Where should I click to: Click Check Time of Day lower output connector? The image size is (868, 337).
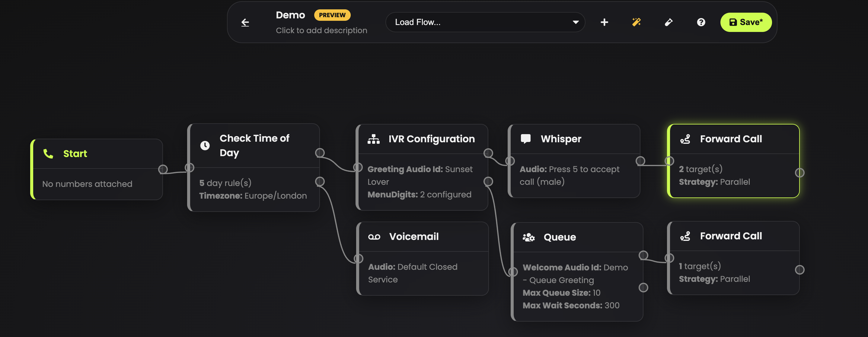point(320,182)
